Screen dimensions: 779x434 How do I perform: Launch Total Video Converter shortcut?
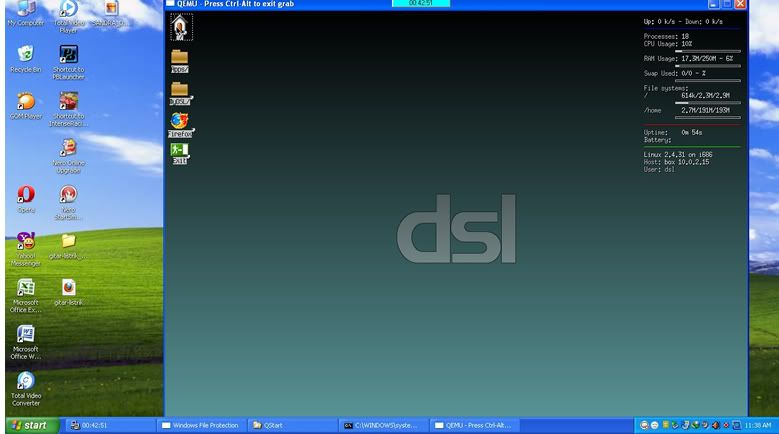point(26,389)
